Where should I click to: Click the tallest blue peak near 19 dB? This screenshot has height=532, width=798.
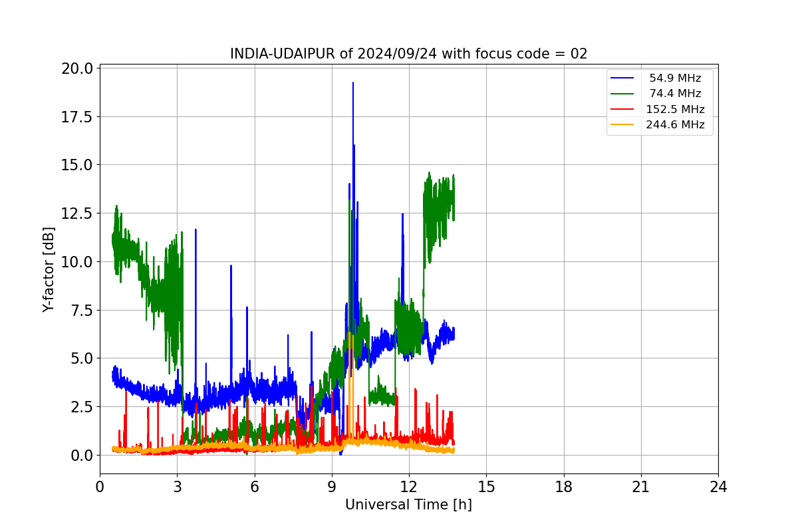coord(353,84)
